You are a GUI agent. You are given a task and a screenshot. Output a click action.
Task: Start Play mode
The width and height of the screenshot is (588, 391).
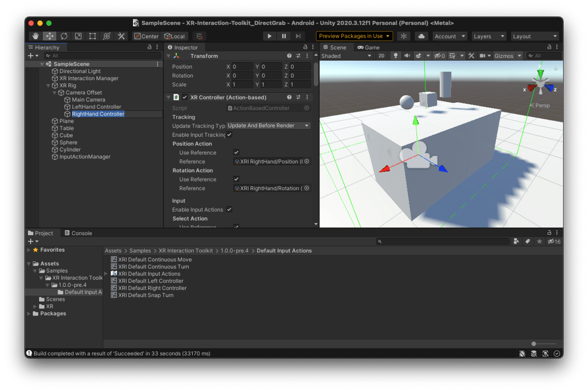(x=269, y=36)
